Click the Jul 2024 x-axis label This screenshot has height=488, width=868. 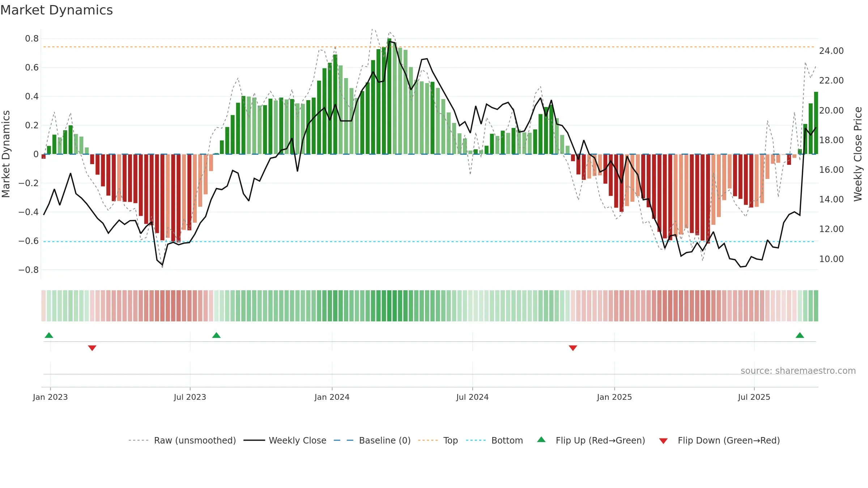472,397
